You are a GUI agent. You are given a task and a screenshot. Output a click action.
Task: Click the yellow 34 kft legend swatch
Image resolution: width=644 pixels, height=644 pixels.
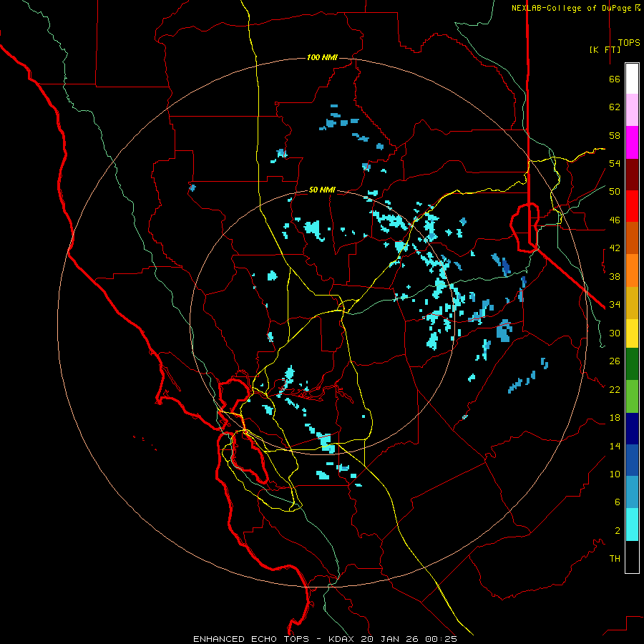click(x=632, y=333)
